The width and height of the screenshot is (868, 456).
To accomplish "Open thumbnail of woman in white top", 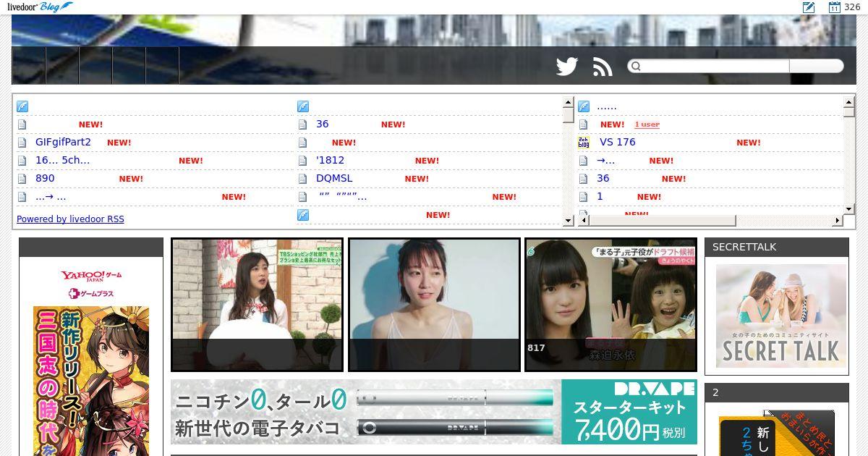I will coord(434,305).
